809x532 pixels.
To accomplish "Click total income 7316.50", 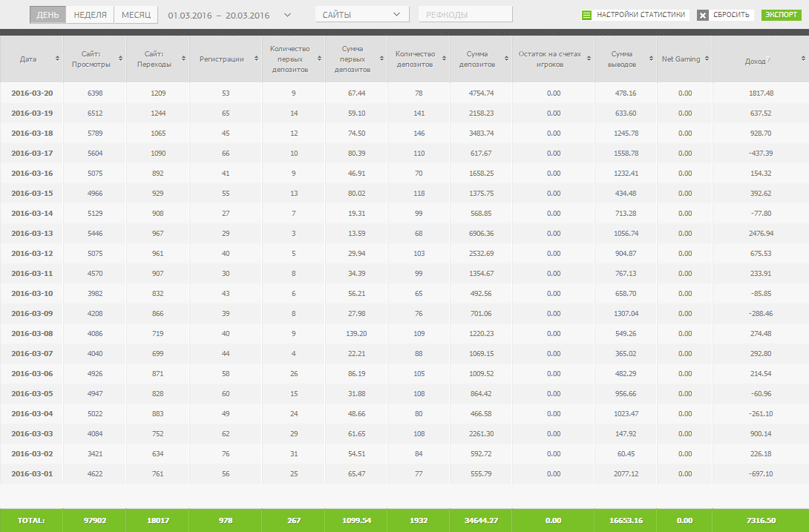I will point(761,520).
